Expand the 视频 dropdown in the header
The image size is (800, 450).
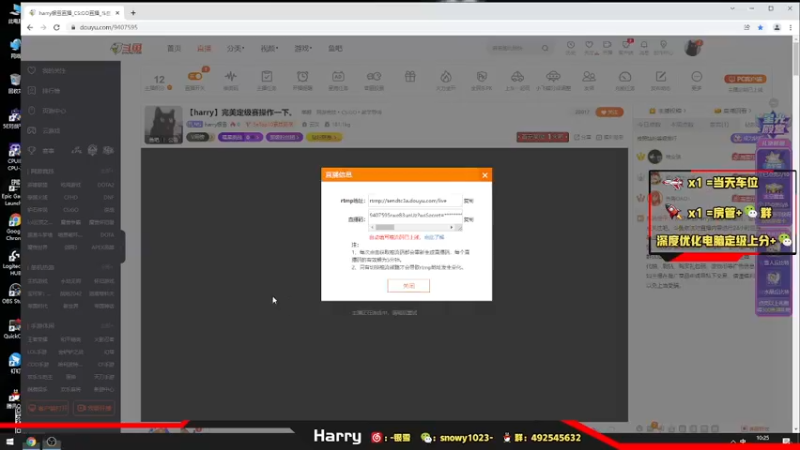coord(269,48)
